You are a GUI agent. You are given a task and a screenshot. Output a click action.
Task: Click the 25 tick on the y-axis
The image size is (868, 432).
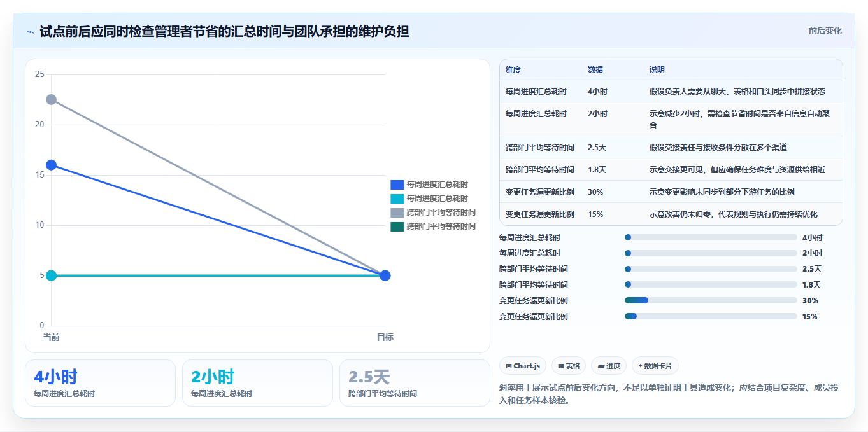pyautogui.click(x=39, y=74)
